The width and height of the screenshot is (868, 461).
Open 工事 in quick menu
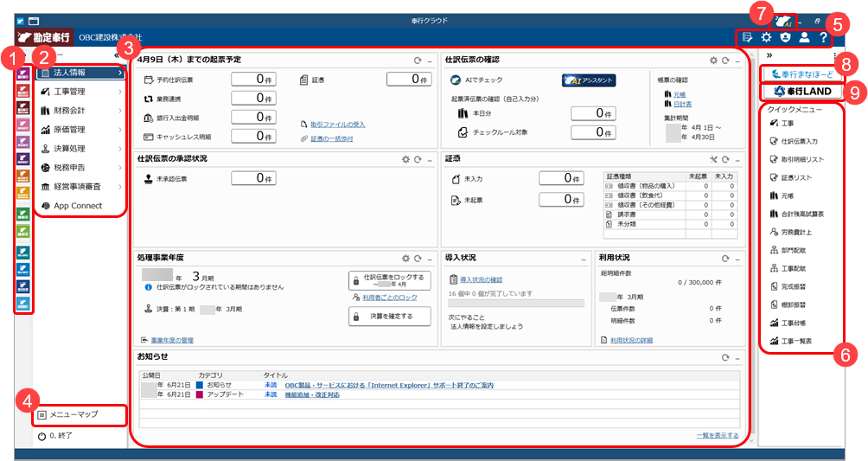[x=782, y=123]
